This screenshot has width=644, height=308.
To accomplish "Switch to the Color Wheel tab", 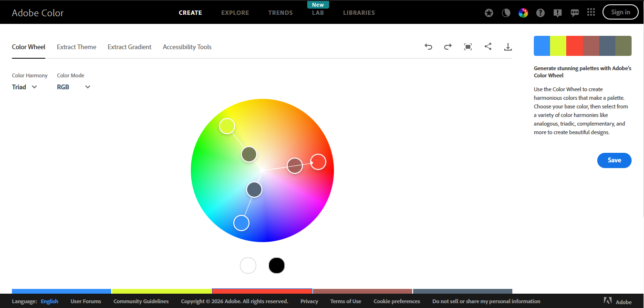I will point(29,47).
